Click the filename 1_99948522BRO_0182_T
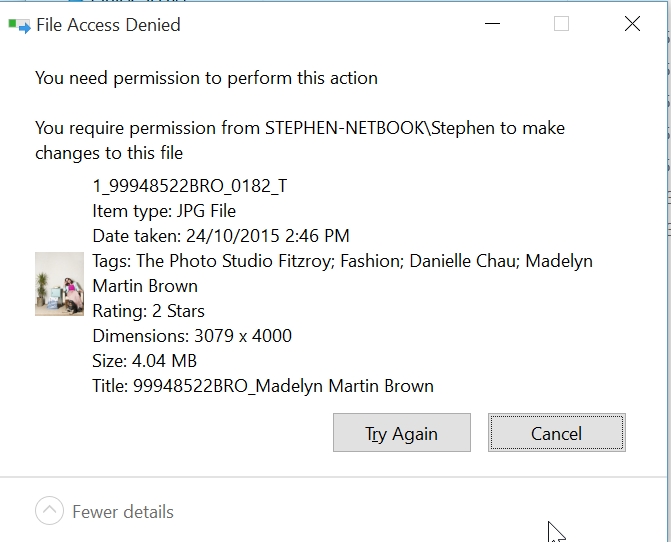Image resolution: width=671 pixels, height=542 pixels. coord(190,186)
